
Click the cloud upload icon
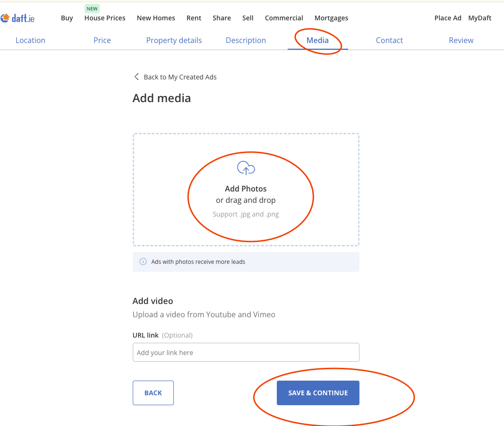(x=246, y=168)
